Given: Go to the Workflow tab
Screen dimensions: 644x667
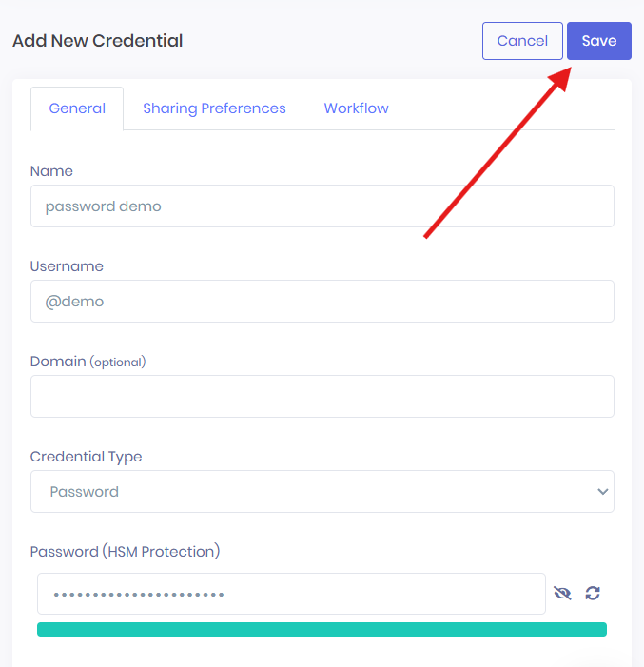Looking at the screenshot, I should click(356, 108).
